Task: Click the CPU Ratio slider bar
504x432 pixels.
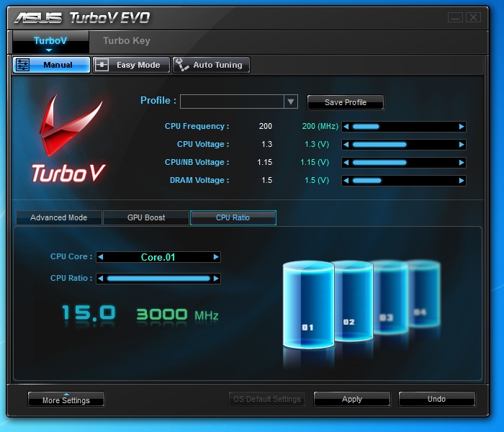Action: click(x=158, y=279)
